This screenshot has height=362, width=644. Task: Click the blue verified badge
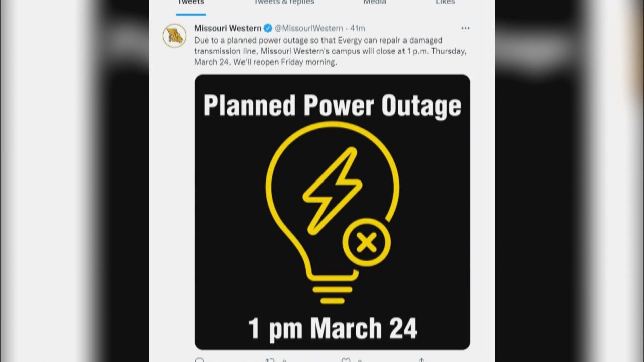268,28
